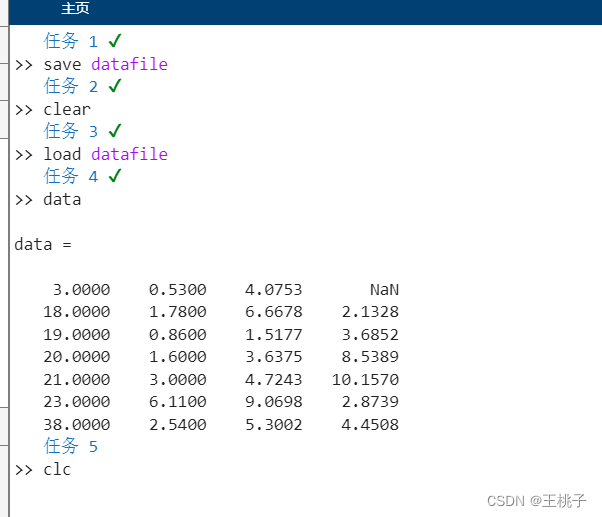Click the 任务 1 link
The image size is (602, 517).
(x=71, y=41)
